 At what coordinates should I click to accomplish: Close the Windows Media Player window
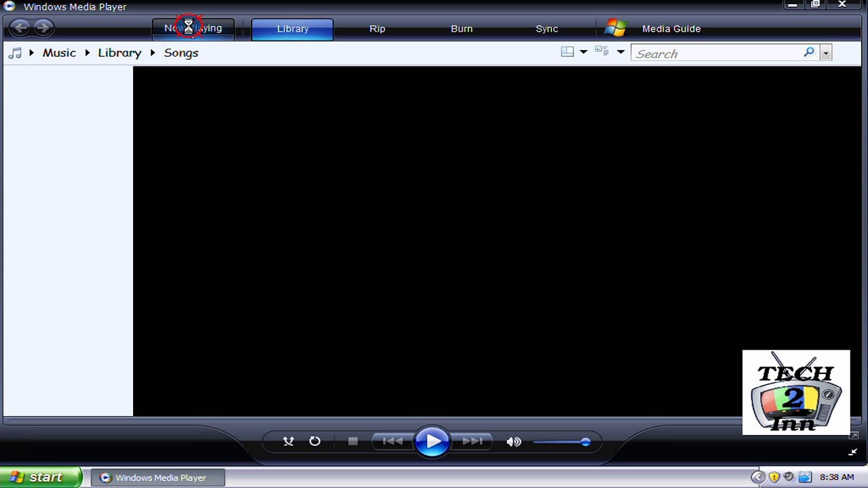842,5
